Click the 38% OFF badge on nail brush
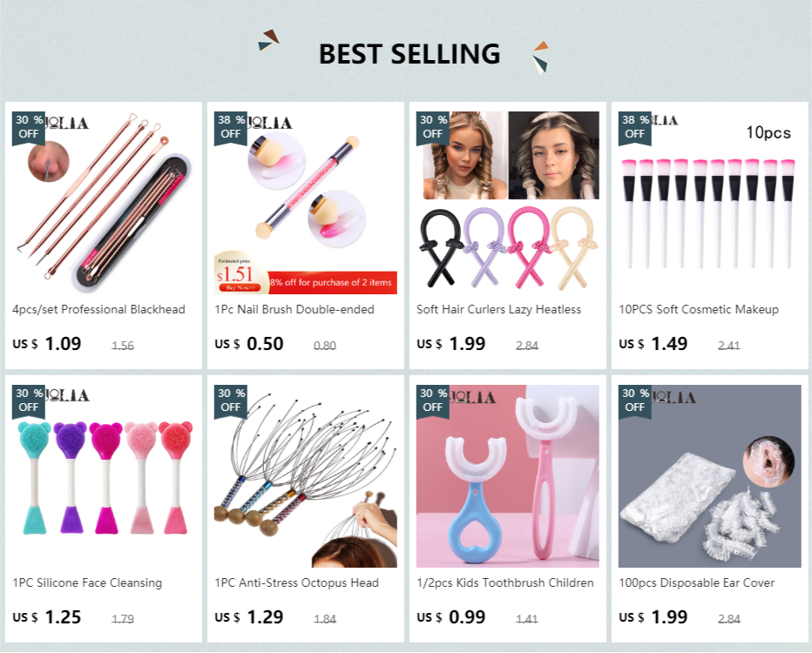Viewport: 812px width, 653px height. 231,127
